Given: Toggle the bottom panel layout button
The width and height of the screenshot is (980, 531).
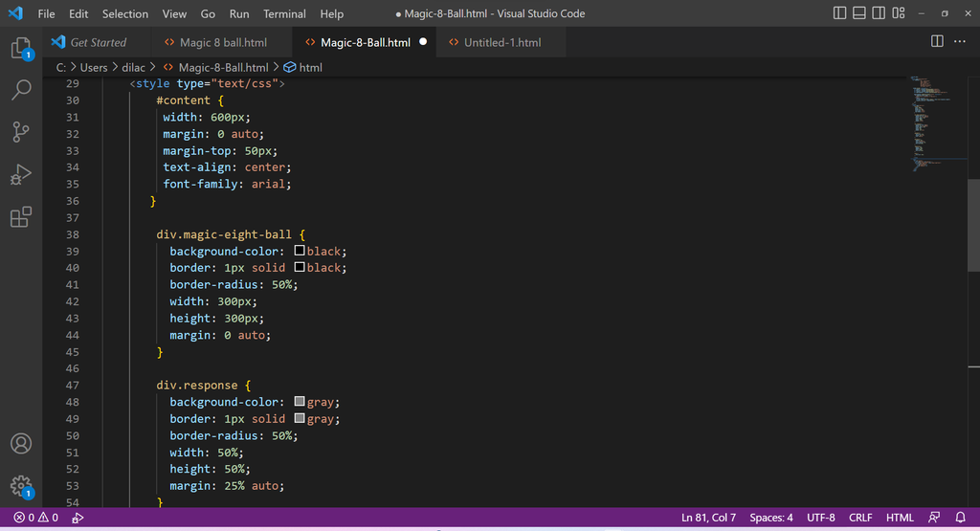Looking at the screenshot, I should click(859, 13).
